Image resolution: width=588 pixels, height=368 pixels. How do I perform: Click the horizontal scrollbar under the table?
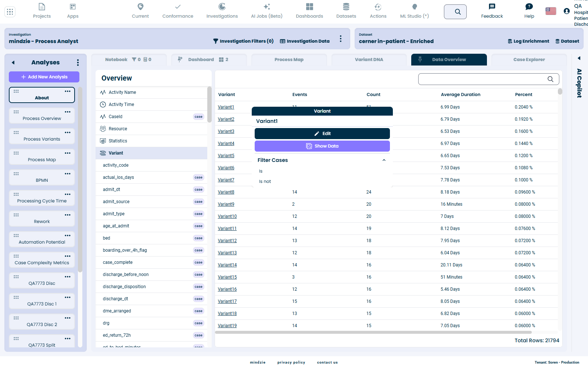click(x=373, y=332)
